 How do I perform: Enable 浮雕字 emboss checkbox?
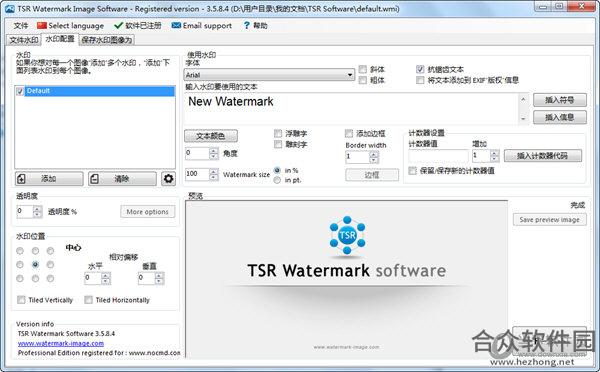click(x=278, y=133)
